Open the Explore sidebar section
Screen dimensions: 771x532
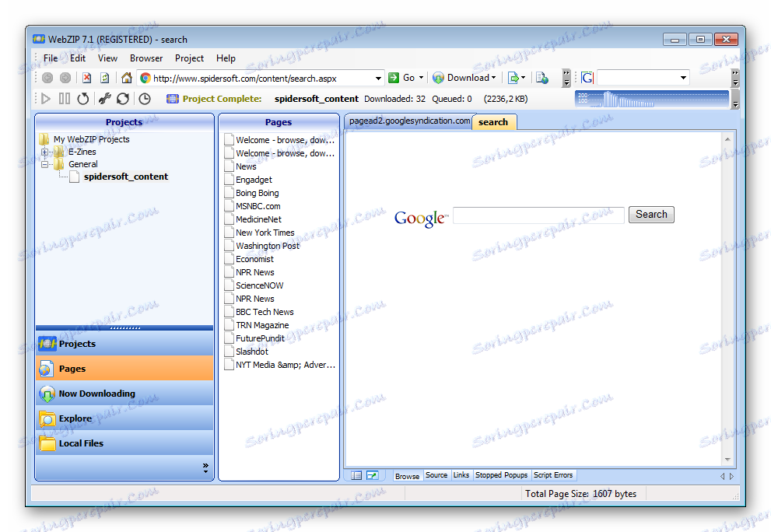(124, 418)
